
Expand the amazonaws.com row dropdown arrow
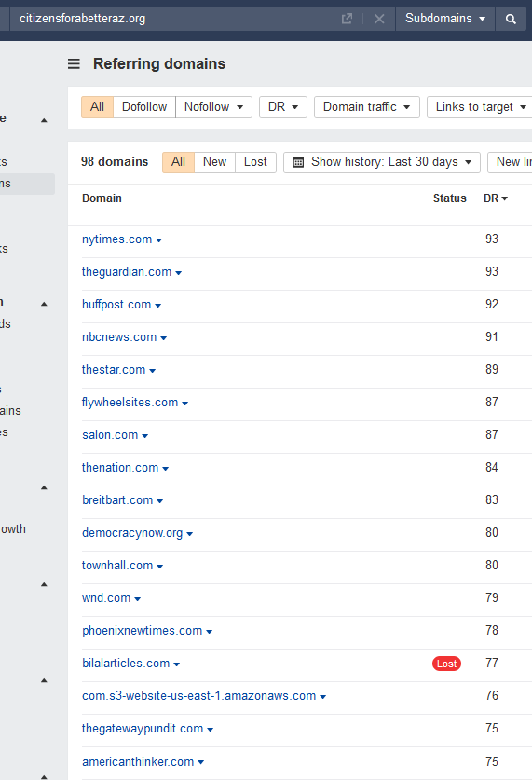tap(323, 697)
